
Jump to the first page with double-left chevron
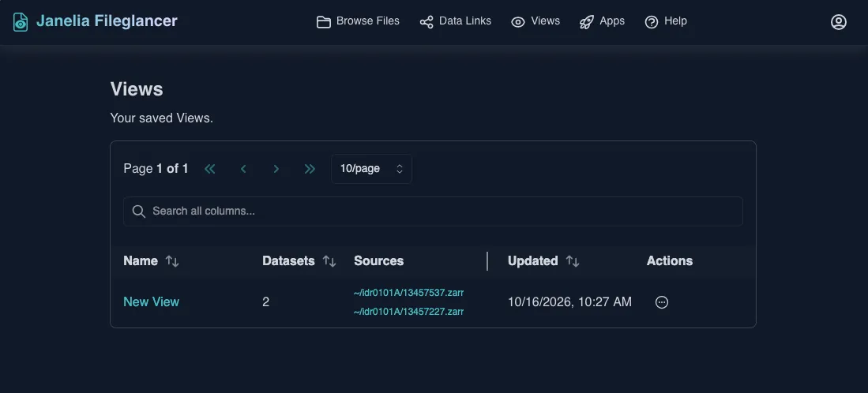(210, 169)
